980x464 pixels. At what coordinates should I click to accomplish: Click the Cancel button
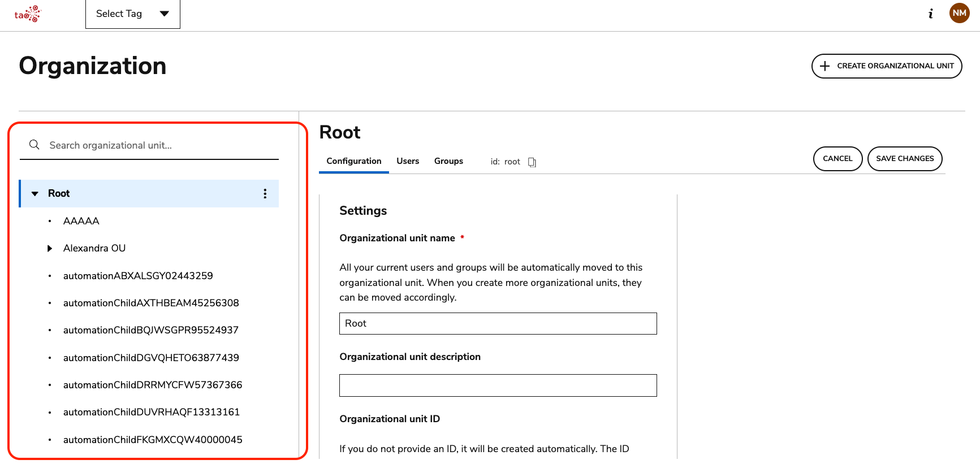[x=837, y=159]
